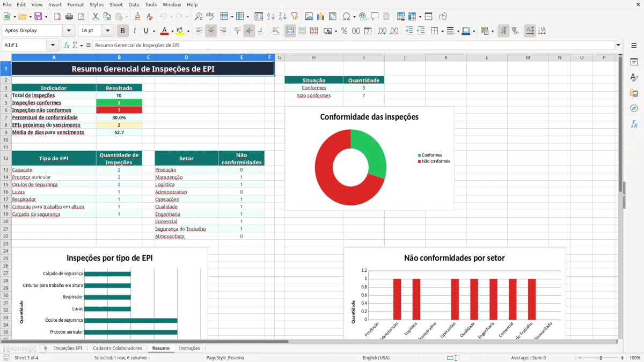Screen dimensions: 644x362
Task: Toggle Align Left
Action: [199, 31]
